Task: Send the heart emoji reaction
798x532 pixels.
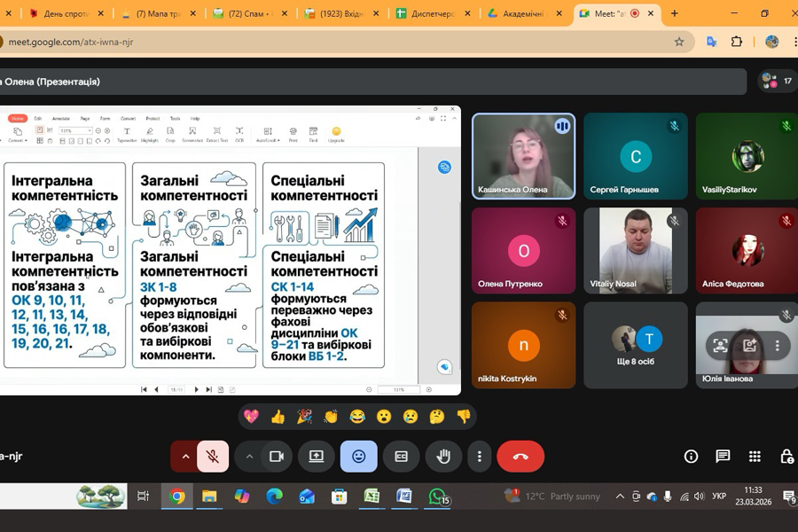Action: point(251,417)
